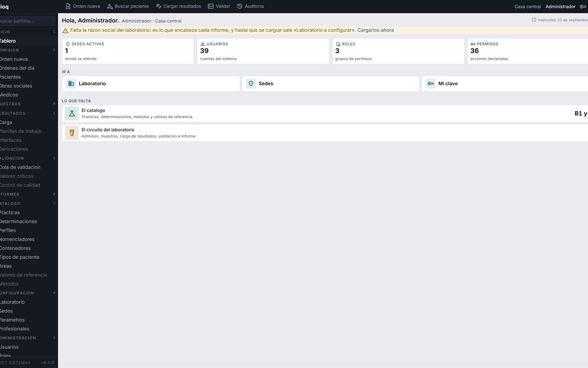Click the pin icon on Sedes activas card
Image resolution: width=588 pixels, height=368 pixels.
68,44
